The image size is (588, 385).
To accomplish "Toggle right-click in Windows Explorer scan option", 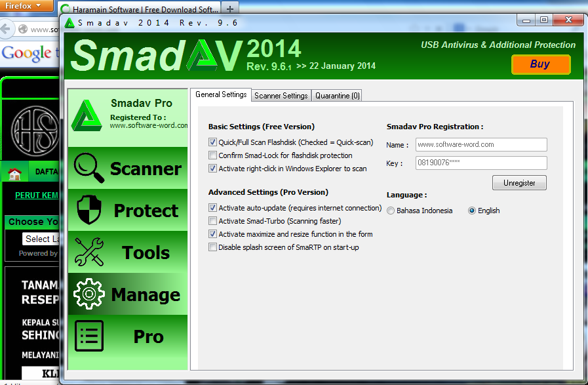I will 212,169.
